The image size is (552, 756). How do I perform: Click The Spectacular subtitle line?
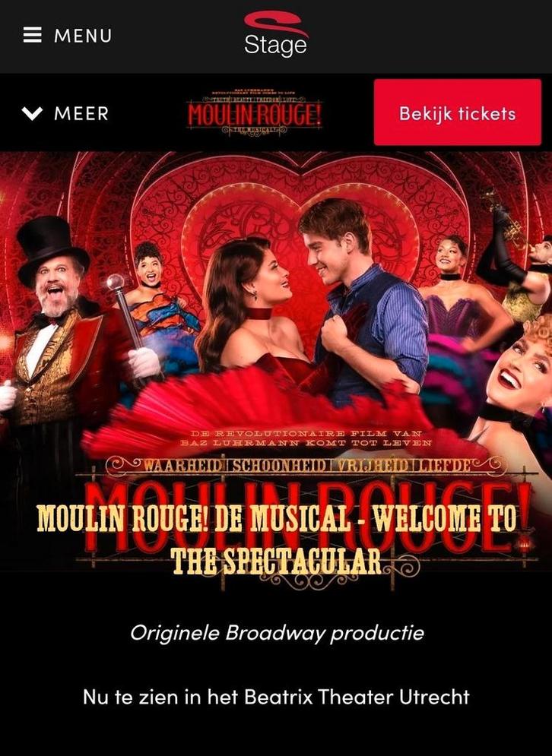coord(277,560)
